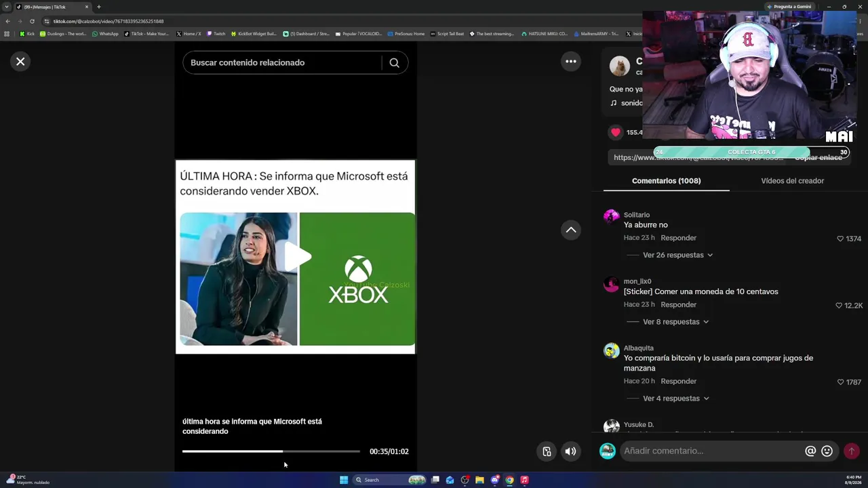Open the "Home / X" bookmark
The width and height of the screenshot is (868, 488).
(x=189, y=34)
